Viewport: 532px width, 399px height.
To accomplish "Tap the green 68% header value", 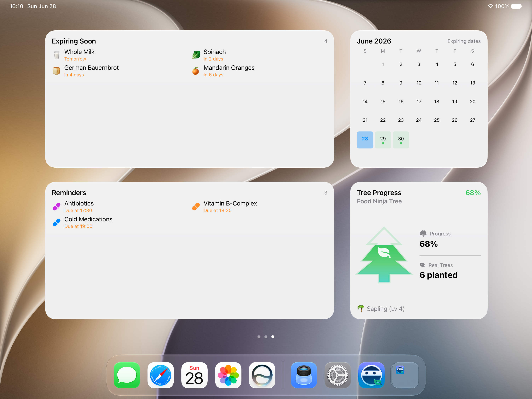I will pos(473,193).
